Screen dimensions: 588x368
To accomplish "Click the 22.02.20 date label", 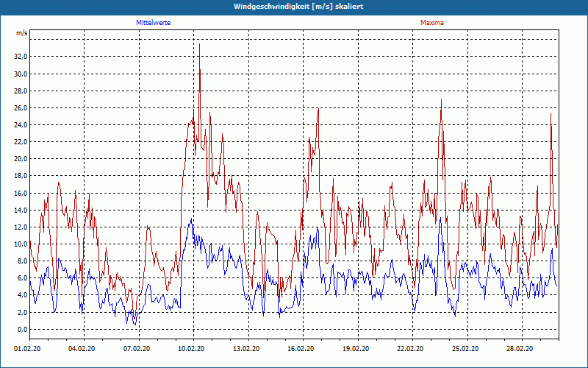I will pos(411,349).
